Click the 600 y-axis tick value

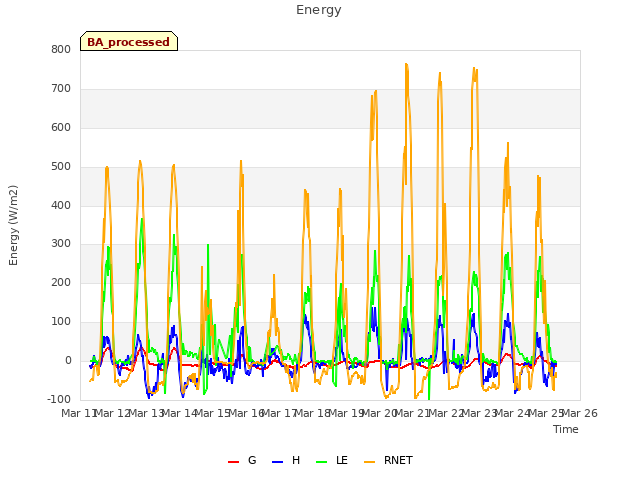pyautogui.click(x=61, y=127)
